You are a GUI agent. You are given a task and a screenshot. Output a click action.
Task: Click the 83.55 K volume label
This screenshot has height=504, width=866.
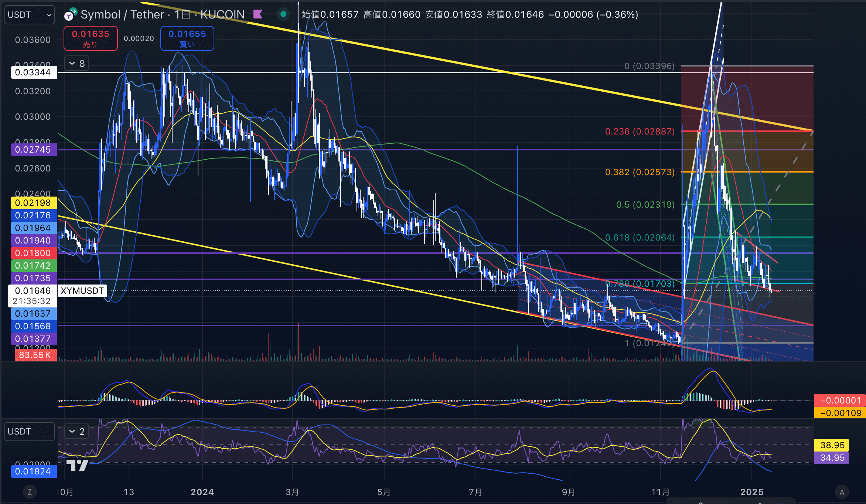coord(35,355)
